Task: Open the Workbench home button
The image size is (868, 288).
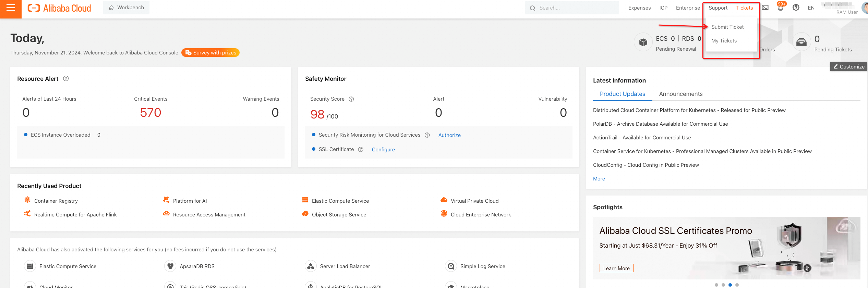Action: pos(126,8)
